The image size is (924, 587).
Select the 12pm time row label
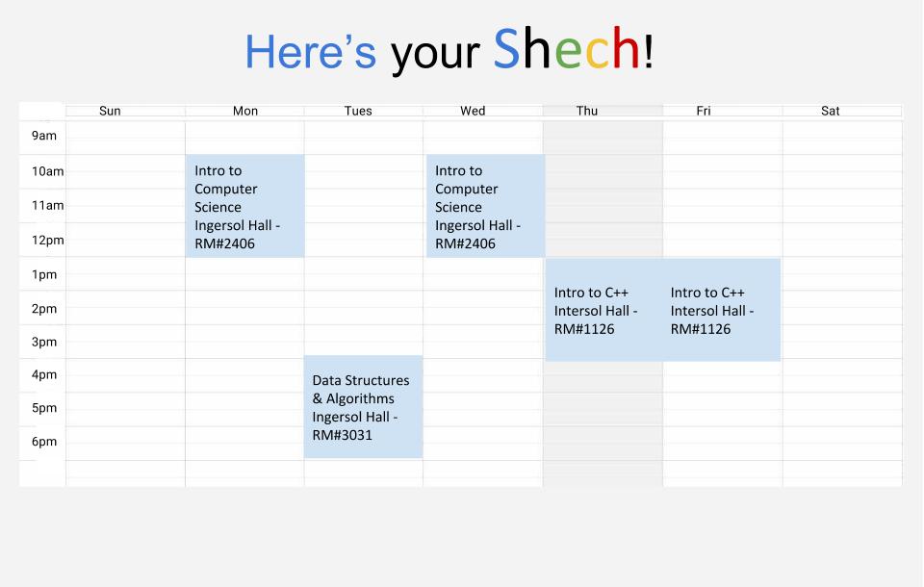pos(48,241)
